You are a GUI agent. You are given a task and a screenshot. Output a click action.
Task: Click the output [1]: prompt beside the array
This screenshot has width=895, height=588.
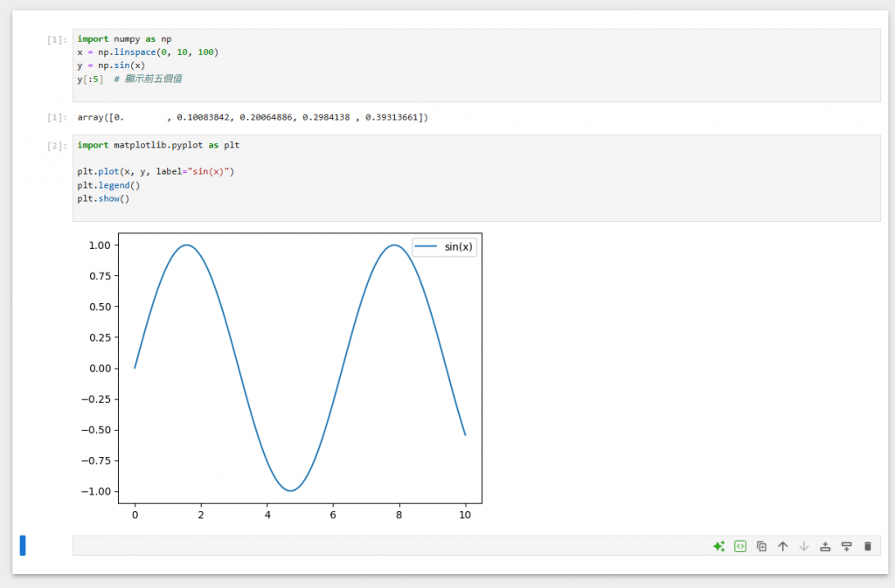(x=57, y=117)
